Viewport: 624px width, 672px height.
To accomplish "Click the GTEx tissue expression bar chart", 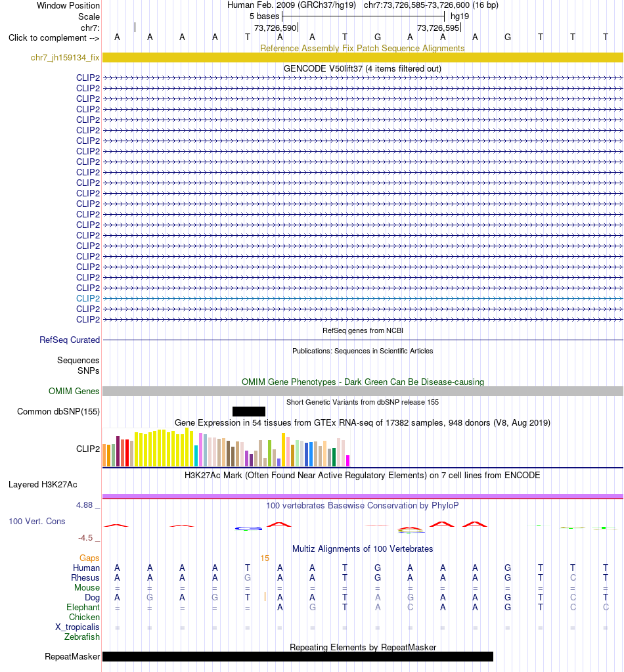I will 227,447.
